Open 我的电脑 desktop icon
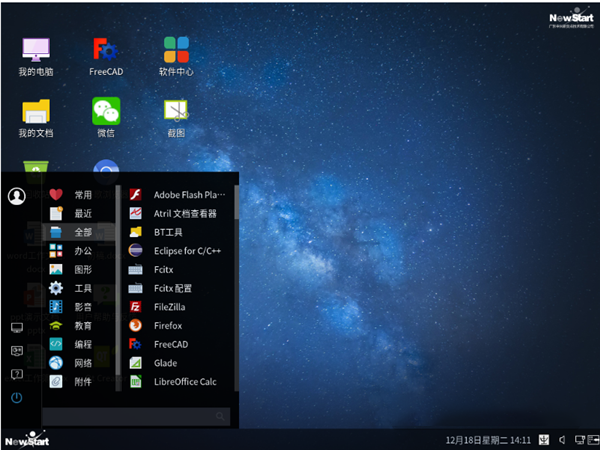 pos(36,56)
